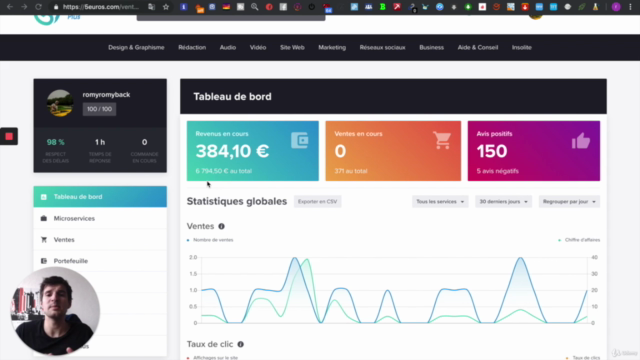The width and height of the screenshot is (640, 360).
Task: Click the cart icon on Ventes en cours card
Action: [442, 140]
